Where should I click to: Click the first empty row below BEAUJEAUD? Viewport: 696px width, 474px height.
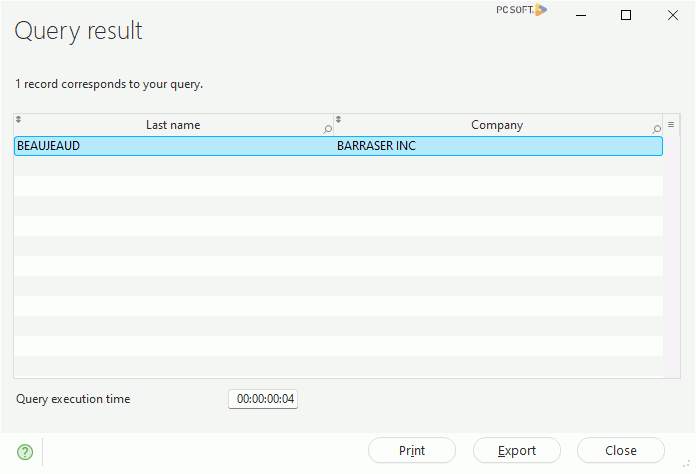[x=338, y=166]
